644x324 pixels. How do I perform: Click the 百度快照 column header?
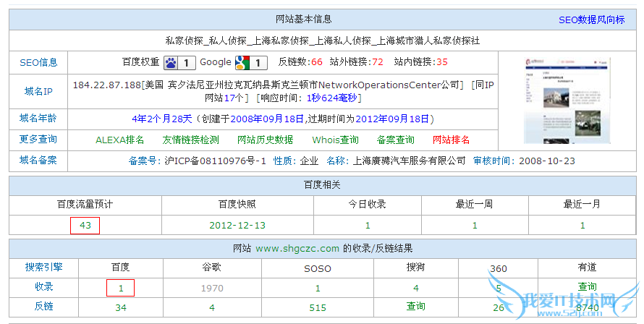point(237,205)
